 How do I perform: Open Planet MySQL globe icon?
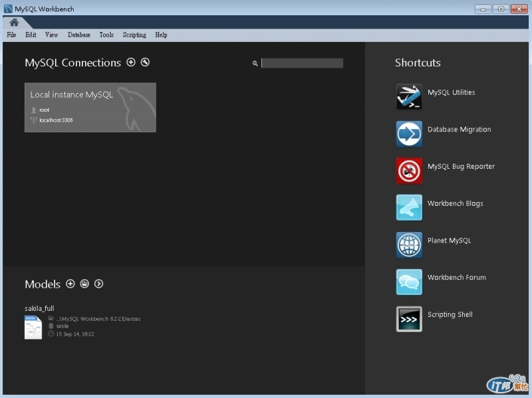[x=409, y=245]
